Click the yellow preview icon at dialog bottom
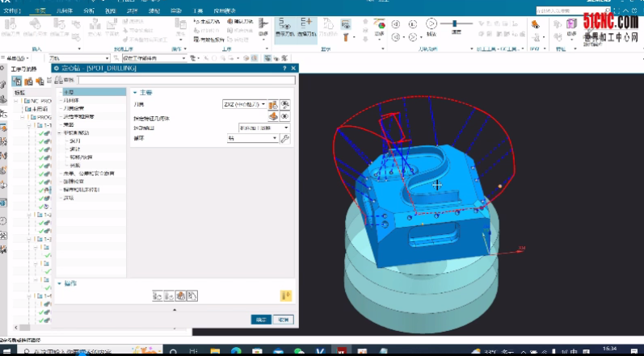The height and width of the screenshot is (356, 644). (x=284, y=296)
